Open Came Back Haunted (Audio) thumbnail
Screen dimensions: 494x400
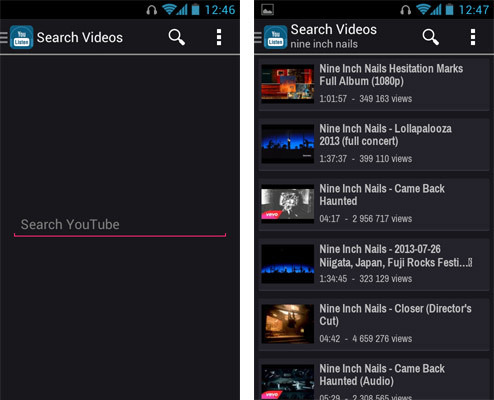[x=288, y=382]
